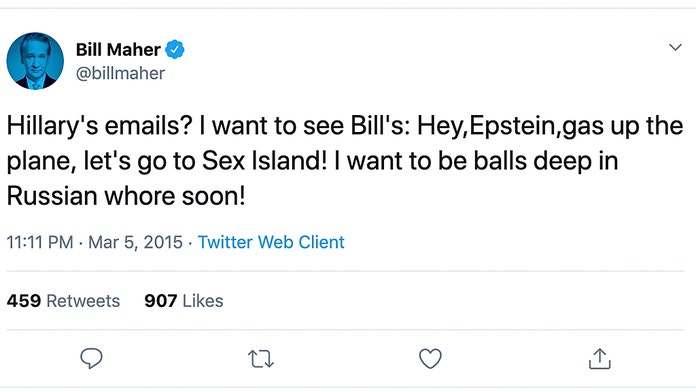The width and height of the screenshot is (696, 392).
Task: Click the 907 like count number
Action: [x=161, y=301]
